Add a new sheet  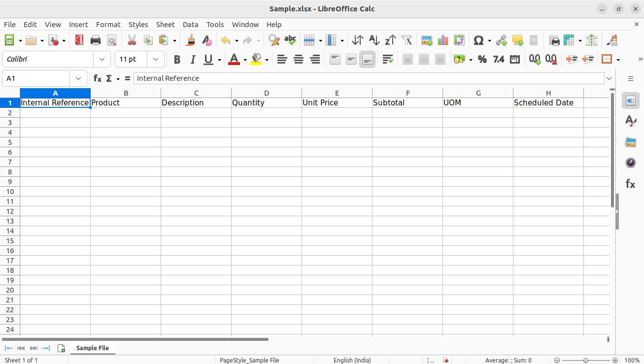[x=62, y=348]
